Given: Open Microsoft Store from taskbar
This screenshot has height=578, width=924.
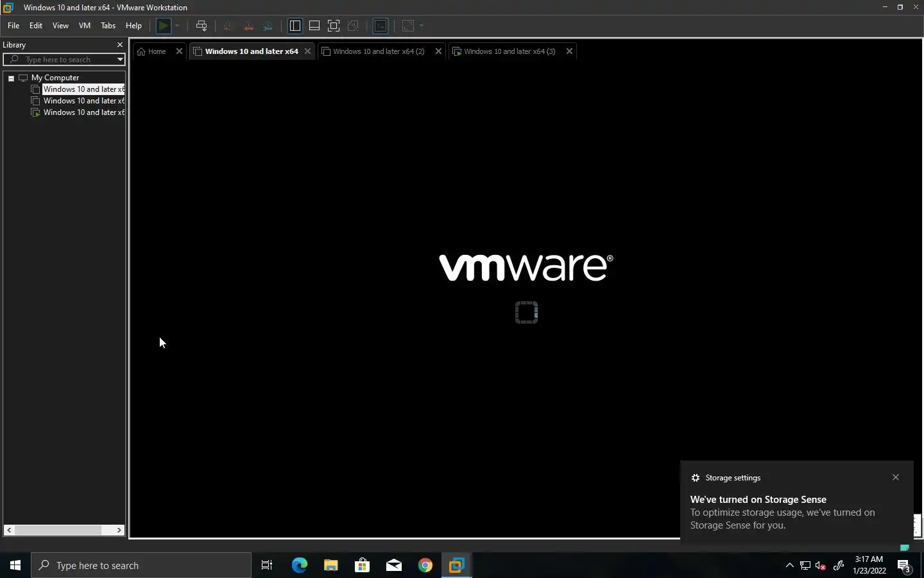Looking at the screenshot, I should (x=362, y=565).
